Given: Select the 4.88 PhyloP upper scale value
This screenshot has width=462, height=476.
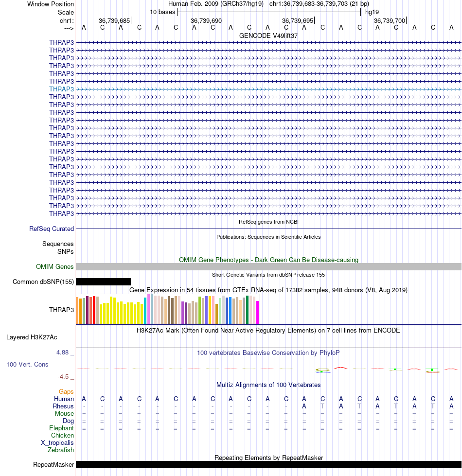Looking at the screenshot, I should [63, 353].
